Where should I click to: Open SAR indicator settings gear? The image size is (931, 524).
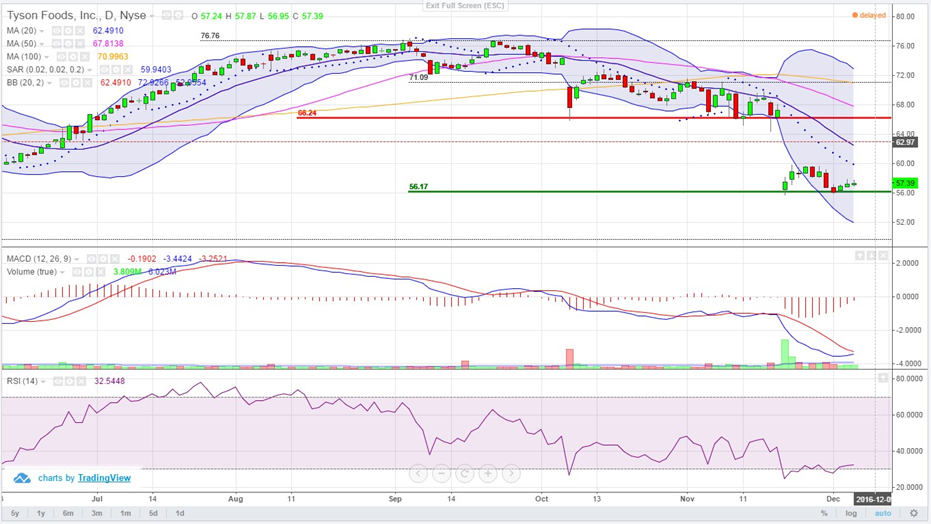click(x=116, y=69)
